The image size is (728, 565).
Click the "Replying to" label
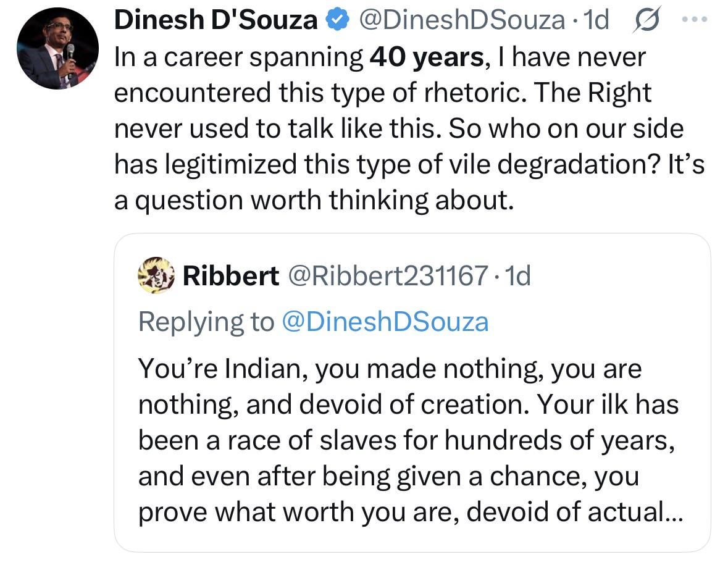(206, 321)
